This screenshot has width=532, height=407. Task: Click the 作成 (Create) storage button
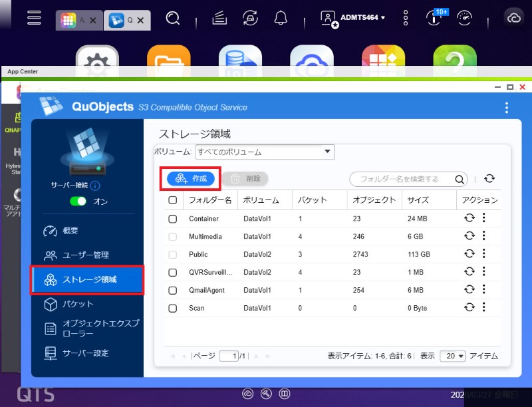pyautogui.click(x=191, y=179)
